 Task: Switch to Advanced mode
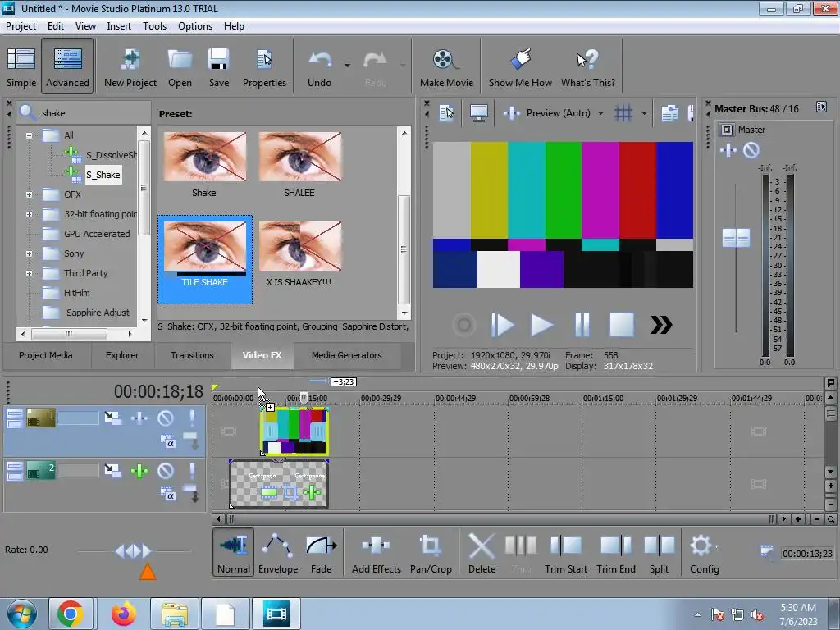(67, 67)
